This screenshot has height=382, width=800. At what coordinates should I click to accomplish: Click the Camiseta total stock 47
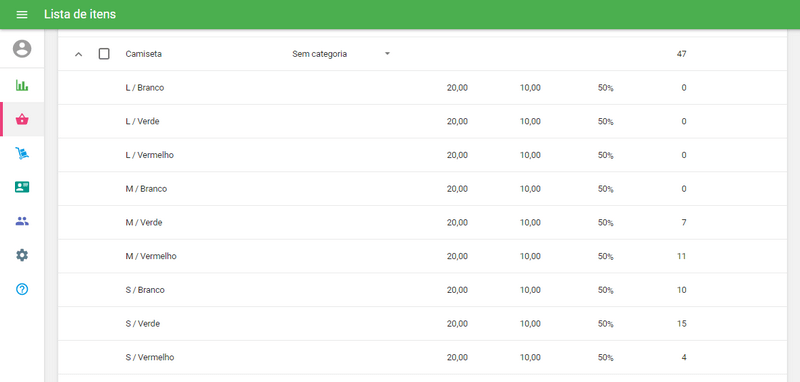click(682, 54)
